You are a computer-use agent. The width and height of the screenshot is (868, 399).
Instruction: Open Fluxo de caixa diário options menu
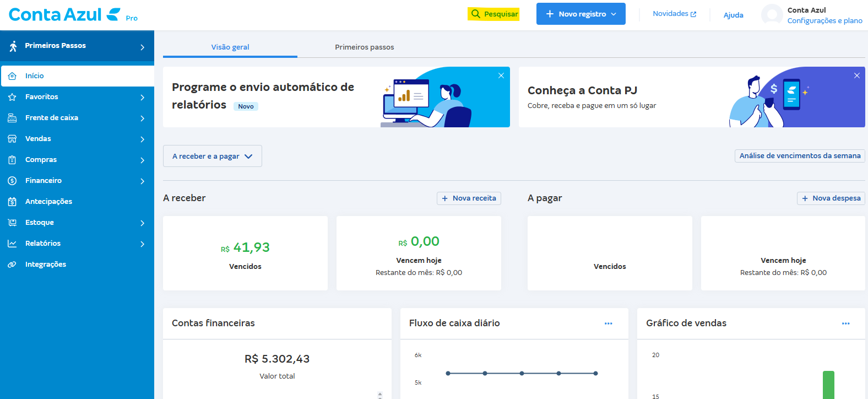click(x=609, y=323)
